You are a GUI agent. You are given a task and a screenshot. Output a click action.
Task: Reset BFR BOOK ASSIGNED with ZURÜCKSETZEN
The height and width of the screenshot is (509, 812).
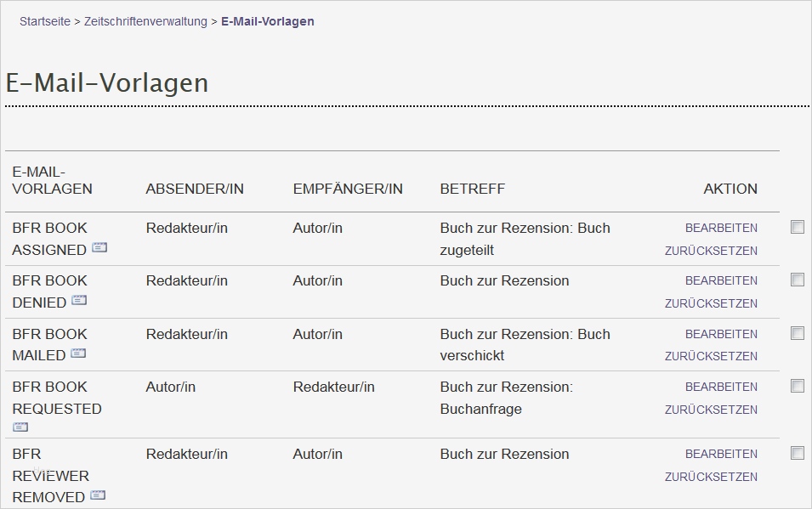pos(711,249)
